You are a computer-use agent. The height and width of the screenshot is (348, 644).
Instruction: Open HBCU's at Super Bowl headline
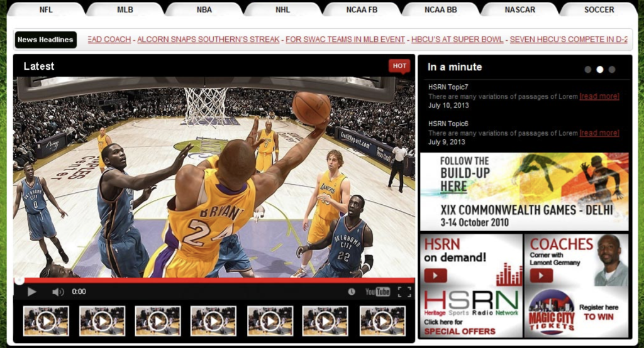(x=457, y=40)
